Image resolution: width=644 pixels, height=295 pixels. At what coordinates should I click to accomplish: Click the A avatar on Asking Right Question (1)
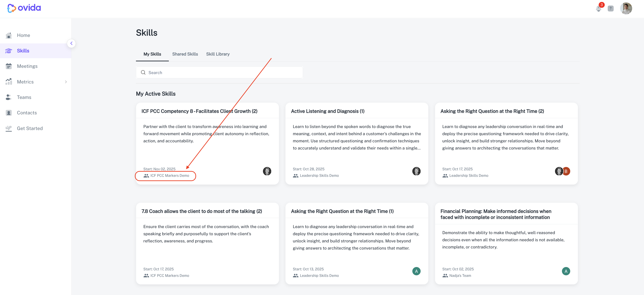pyautogui.click(x=416, y=271)
